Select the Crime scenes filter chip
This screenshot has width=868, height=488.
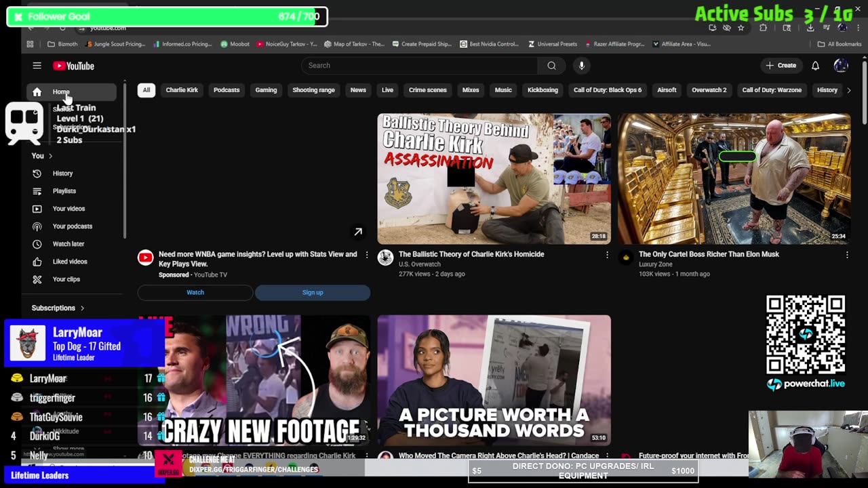point(427,90)
